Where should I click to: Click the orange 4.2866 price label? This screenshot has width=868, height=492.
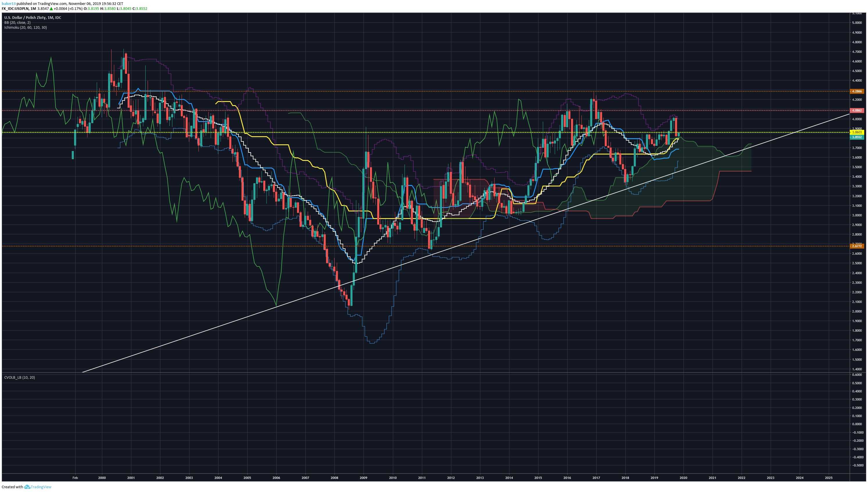pos(857,91)
